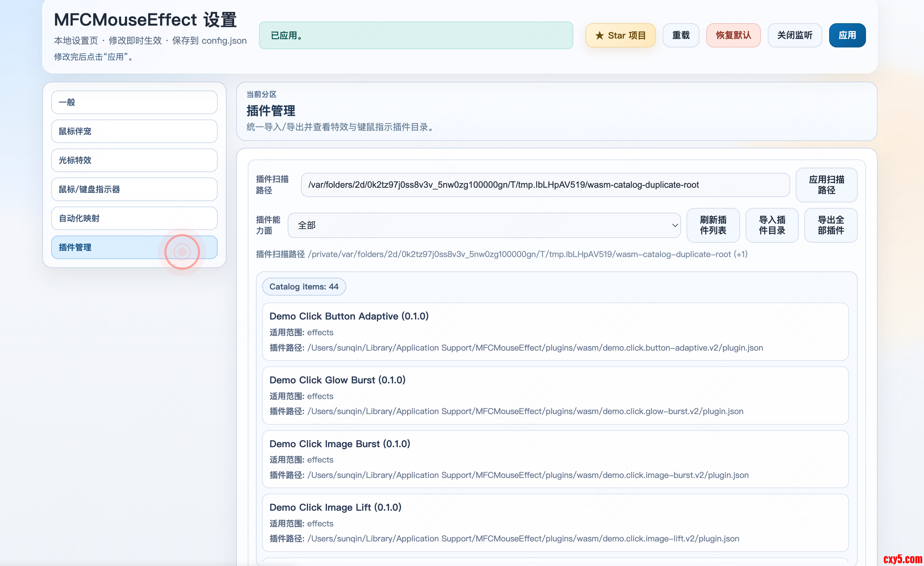Click 刷新插件列表 to refresh plugins

click(712, 225)
